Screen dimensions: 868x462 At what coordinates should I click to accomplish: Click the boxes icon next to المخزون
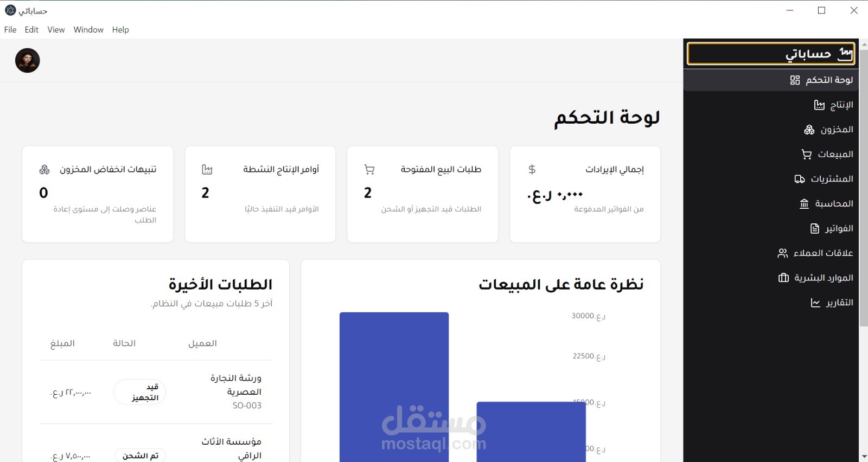[x=809, y=130]
